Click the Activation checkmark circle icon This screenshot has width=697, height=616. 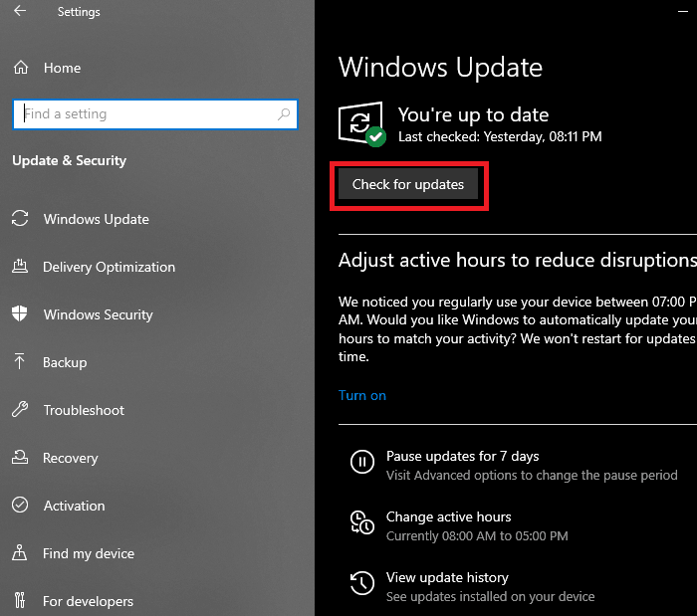click(20, 505)
